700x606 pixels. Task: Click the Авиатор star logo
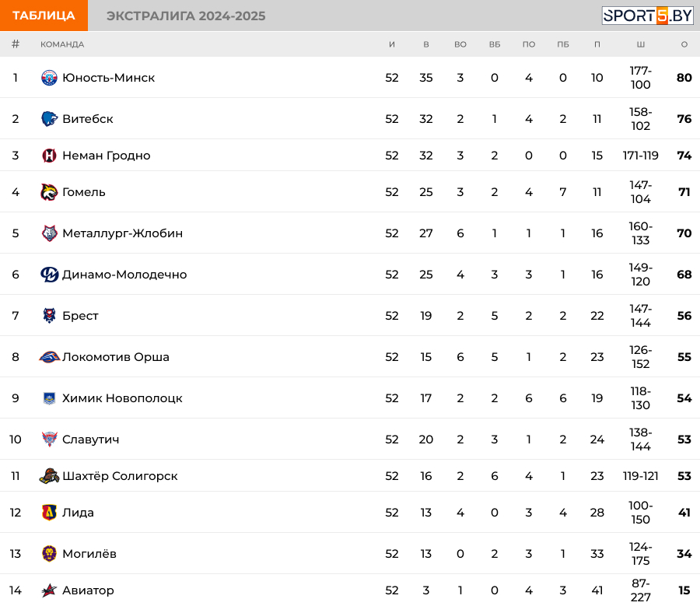49,590
